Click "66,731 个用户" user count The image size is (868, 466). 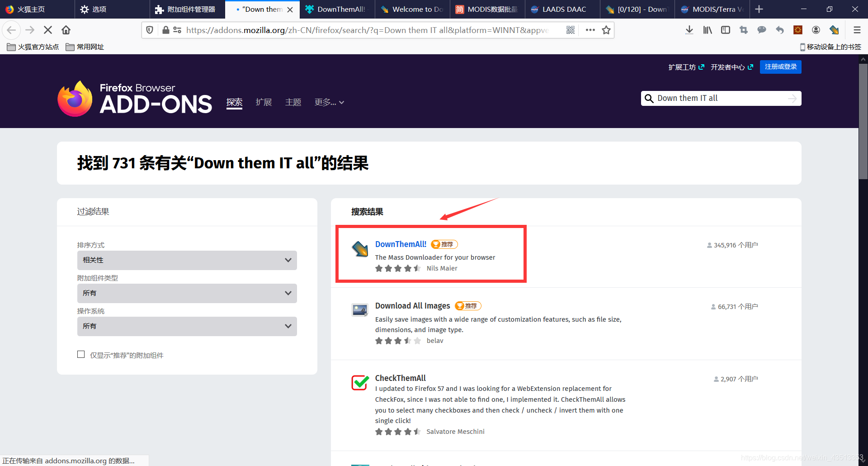click(x=734, y=307)
